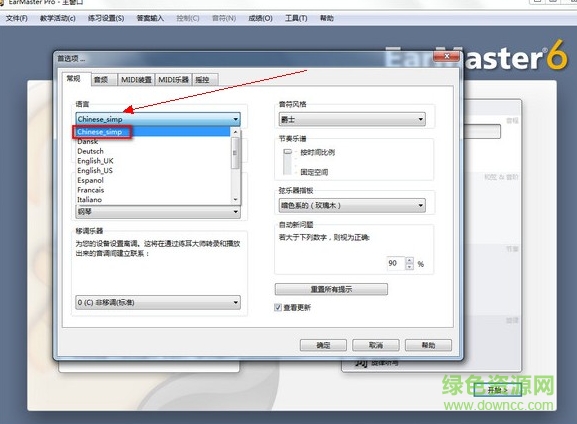Click the 开始 button in main window
Viewport: 577px width, 424px height.
pos(498,390)
